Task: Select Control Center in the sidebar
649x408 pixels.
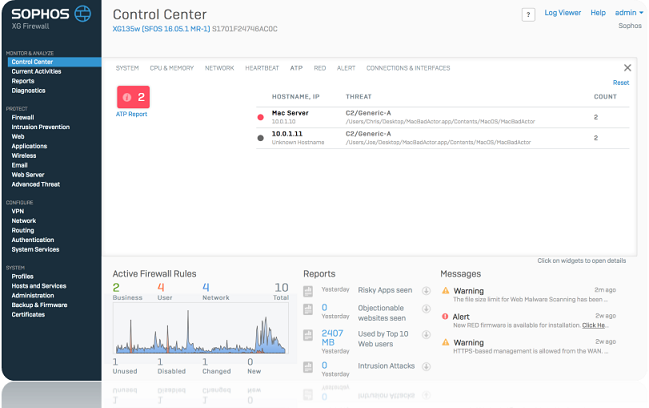Action: pyautogui.click(x=54, y=62)
